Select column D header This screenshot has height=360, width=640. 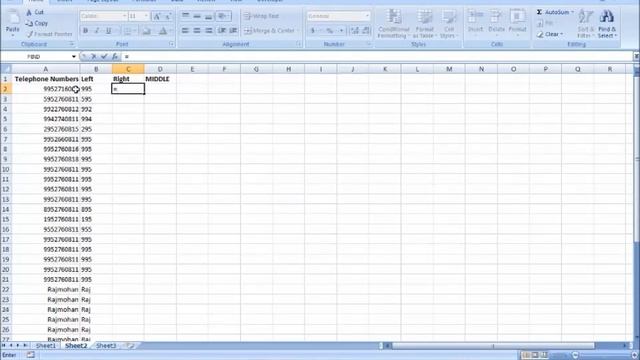coord(160,69)
